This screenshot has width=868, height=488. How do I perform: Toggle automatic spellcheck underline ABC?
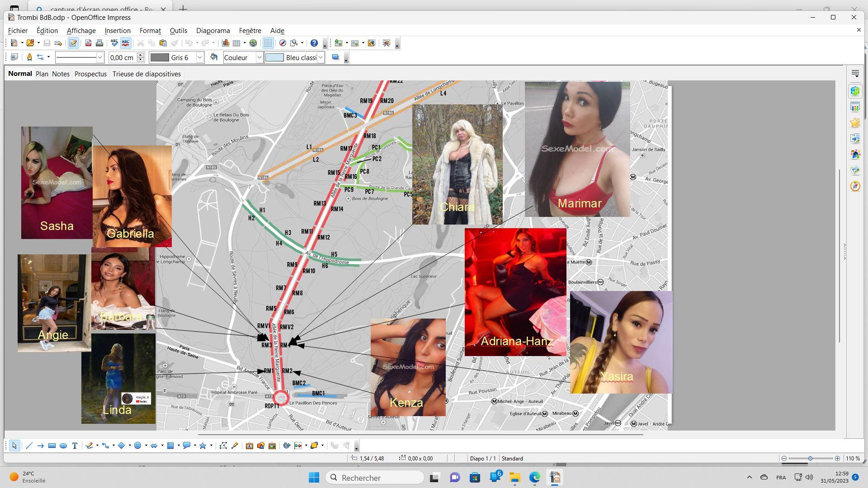click(125, 43)
